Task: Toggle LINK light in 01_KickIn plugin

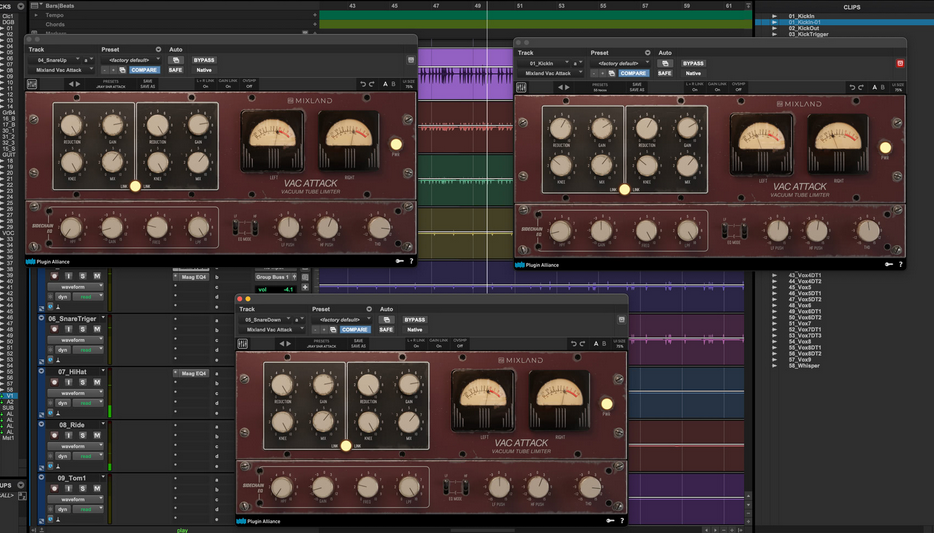Action: [624, 189]
